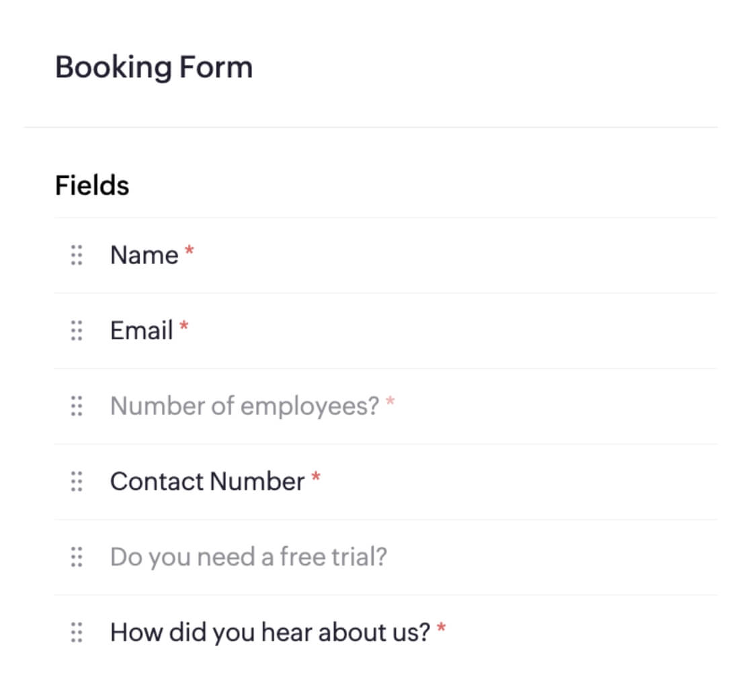Click the drag handle beside Name field

tap(77, 255)
